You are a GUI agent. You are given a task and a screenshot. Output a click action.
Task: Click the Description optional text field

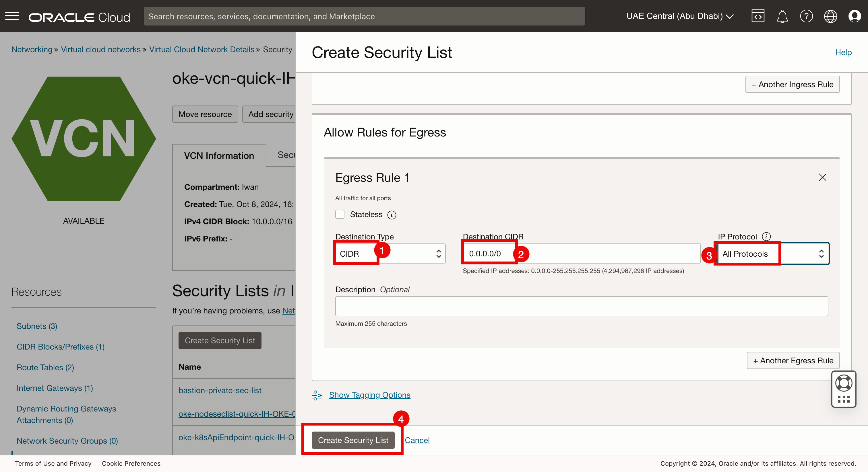click(581, 306)
